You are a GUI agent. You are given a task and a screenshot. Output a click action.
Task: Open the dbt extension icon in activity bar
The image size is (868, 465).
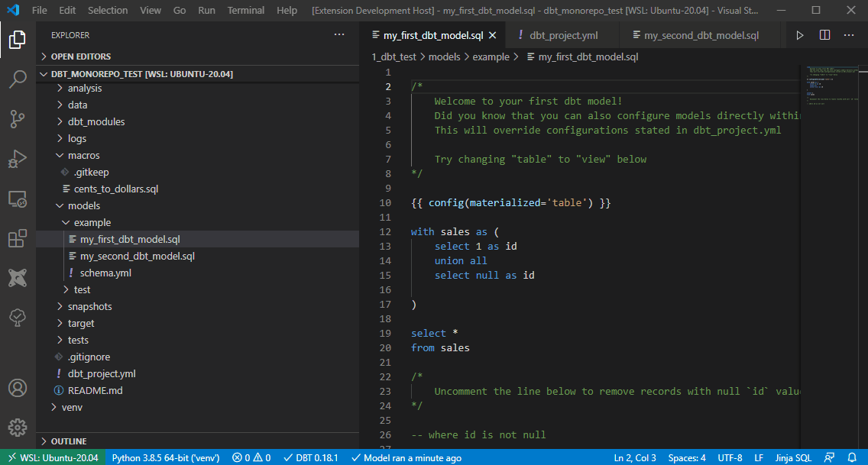[17, 278]
